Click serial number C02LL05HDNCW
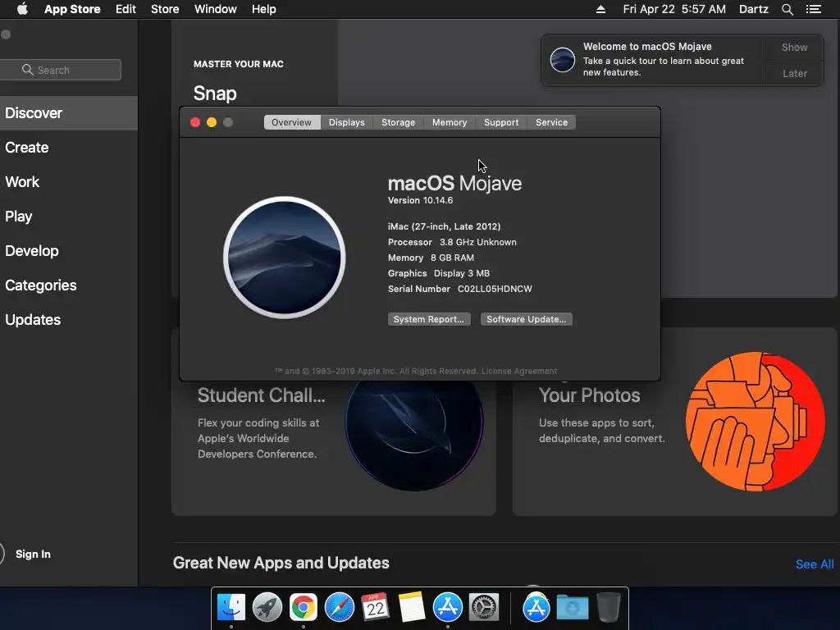This screenshot has width=840, height=630. point(495,289)
